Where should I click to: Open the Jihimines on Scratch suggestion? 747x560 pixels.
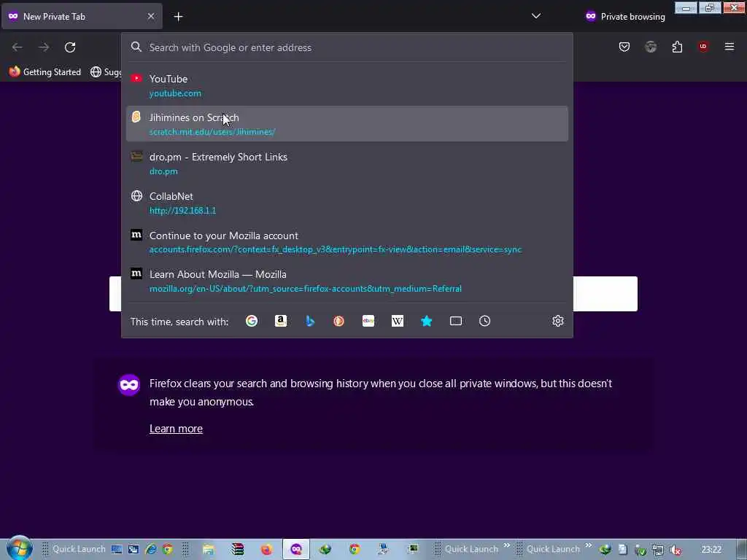click(x=347, y=124)
